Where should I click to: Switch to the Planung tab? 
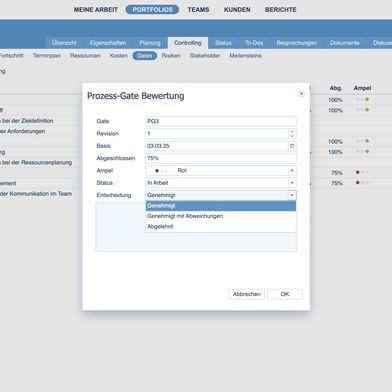click(150, 43)
